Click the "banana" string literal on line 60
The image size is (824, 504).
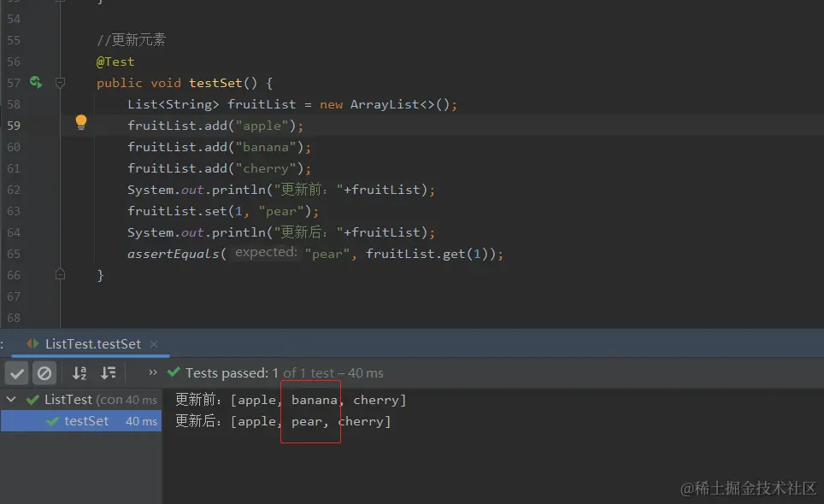click(x=265, y=147)
